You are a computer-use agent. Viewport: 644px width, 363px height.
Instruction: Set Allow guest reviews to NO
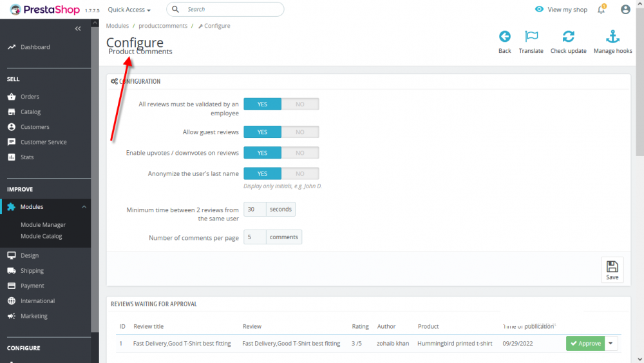(300, 132)
